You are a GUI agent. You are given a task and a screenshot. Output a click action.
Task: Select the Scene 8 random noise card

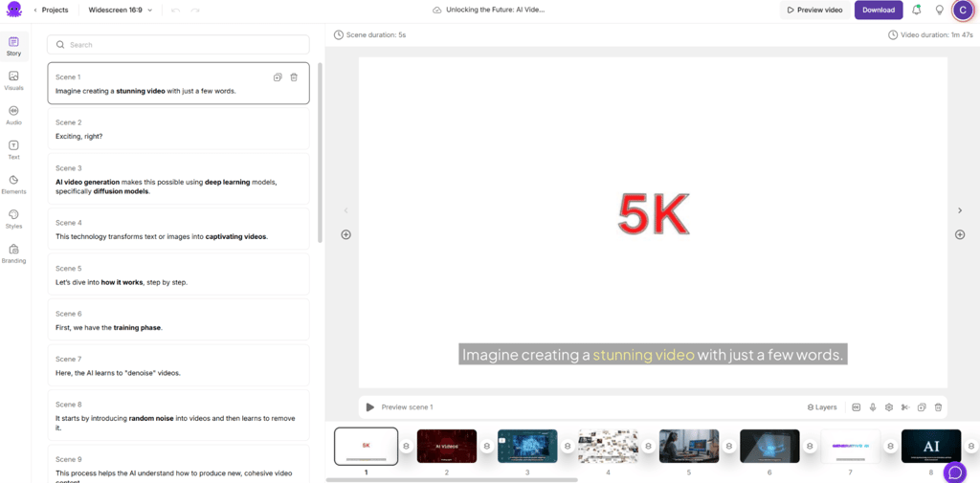click(178, 415)
